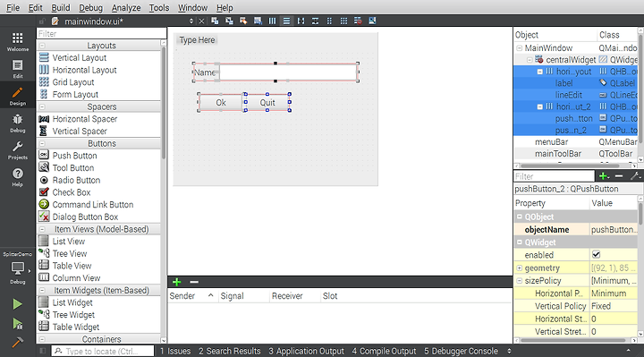Open the Compile Output pane
Screen dimensions: 644x357
pyautogui.click(x=384, y=351)
